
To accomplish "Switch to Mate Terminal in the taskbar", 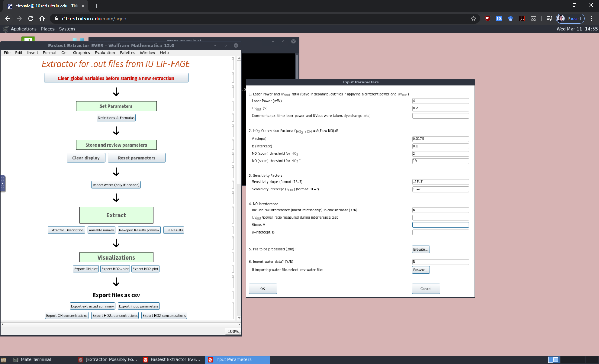I will tap(36, 359).
